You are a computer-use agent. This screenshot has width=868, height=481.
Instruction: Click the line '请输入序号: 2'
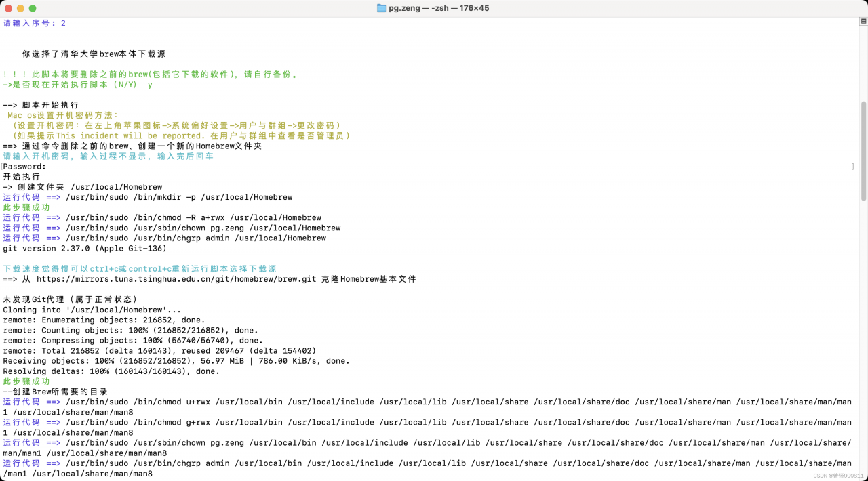[35, 23]
